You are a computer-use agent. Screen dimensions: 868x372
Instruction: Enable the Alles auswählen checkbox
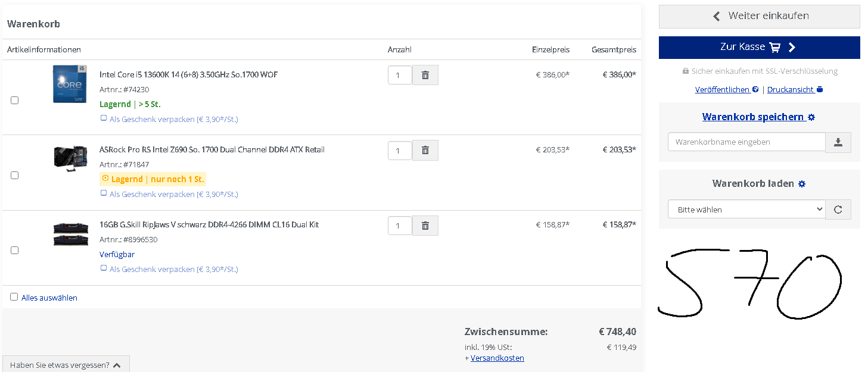(x=14, y=297)
